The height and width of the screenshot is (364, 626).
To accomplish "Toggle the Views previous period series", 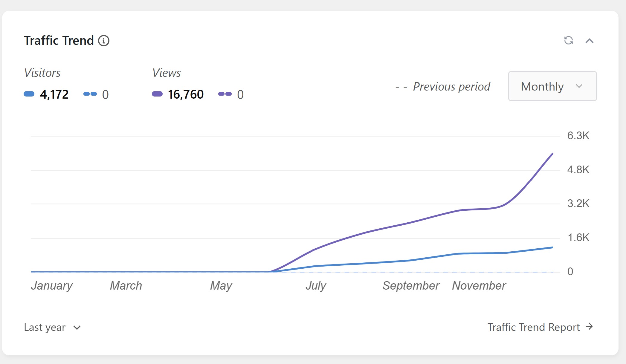I will point(231,94).
